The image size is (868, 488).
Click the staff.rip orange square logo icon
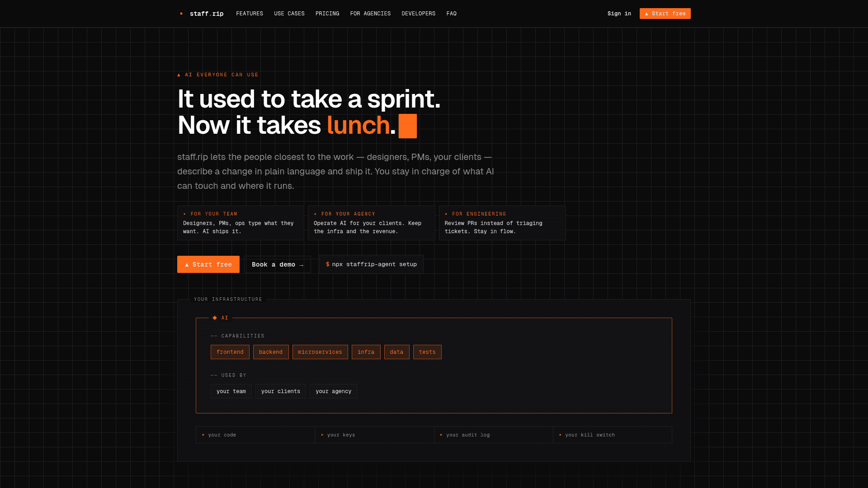(181, 14)
